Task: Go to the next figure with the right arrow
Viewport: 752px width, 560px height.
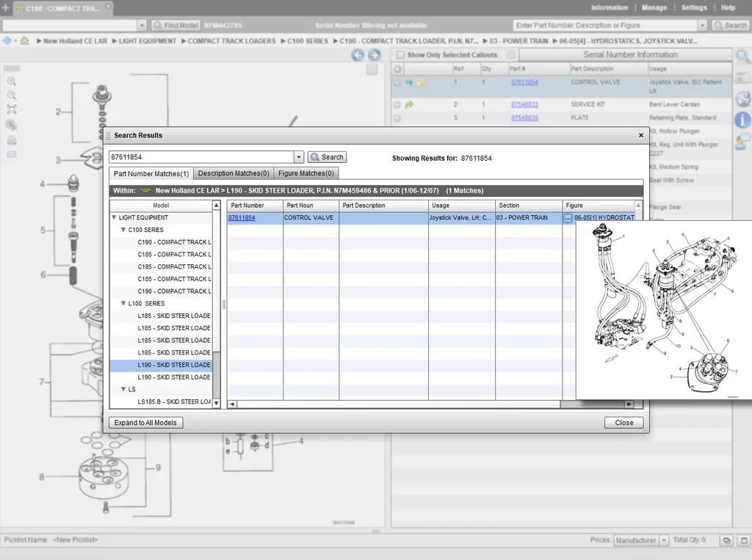Action: pyautogui.click(x=374, y=55)
